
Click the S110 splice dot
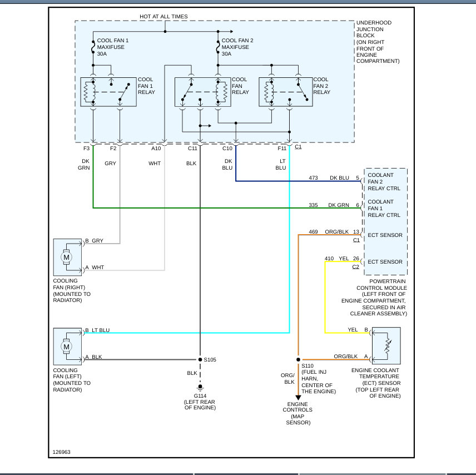(x=298, y=360)
